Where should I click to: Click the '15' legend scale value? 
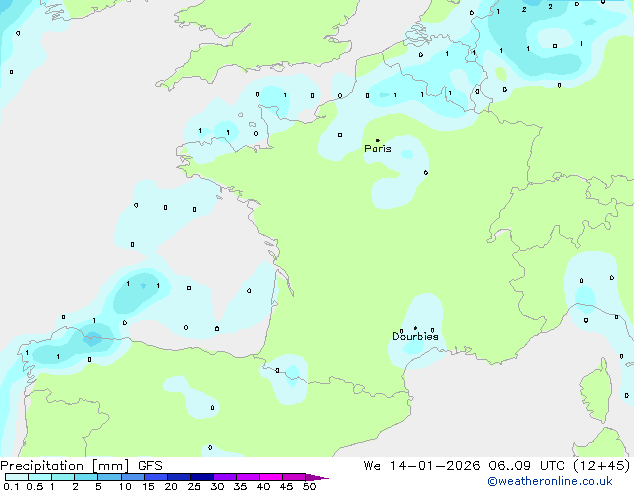pyautogui.click(x=148, y=486)
